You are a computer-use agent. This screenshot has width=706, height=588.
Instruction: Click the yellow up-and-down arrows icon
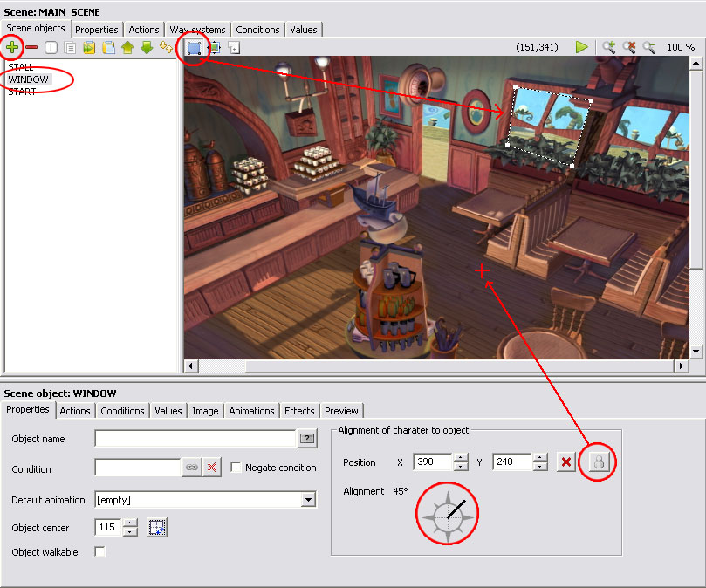coord(166,47)
